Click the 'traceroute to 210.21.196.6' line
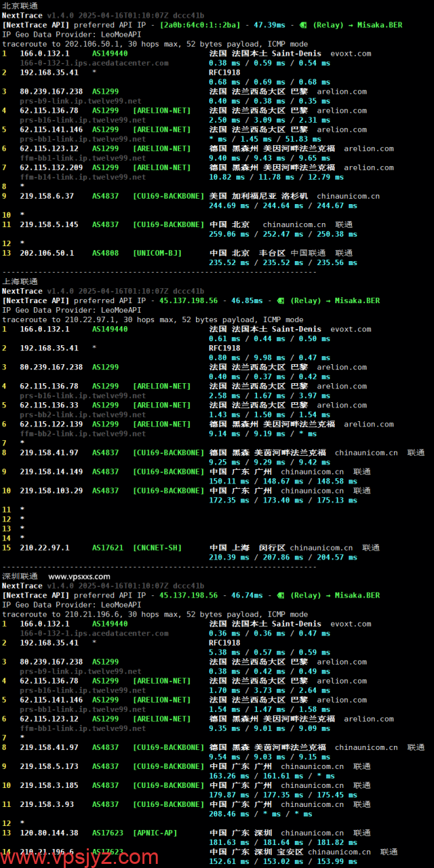This screenshot has width=434, height=868. point(155,614)
